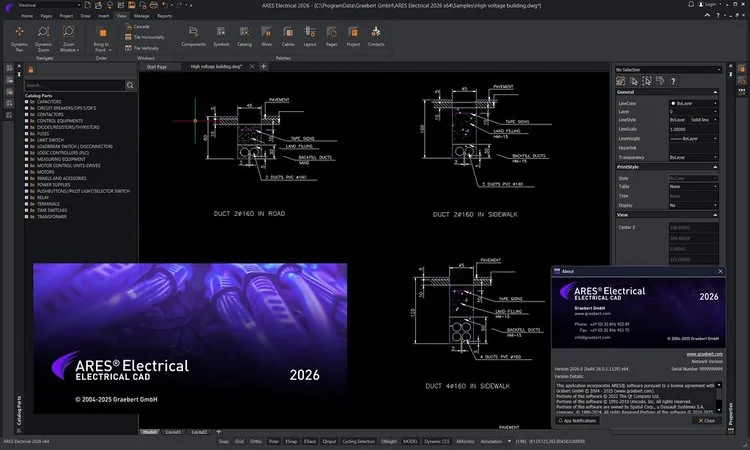
Task: Arrange windows with Cascade
Action: pos(137,27)
